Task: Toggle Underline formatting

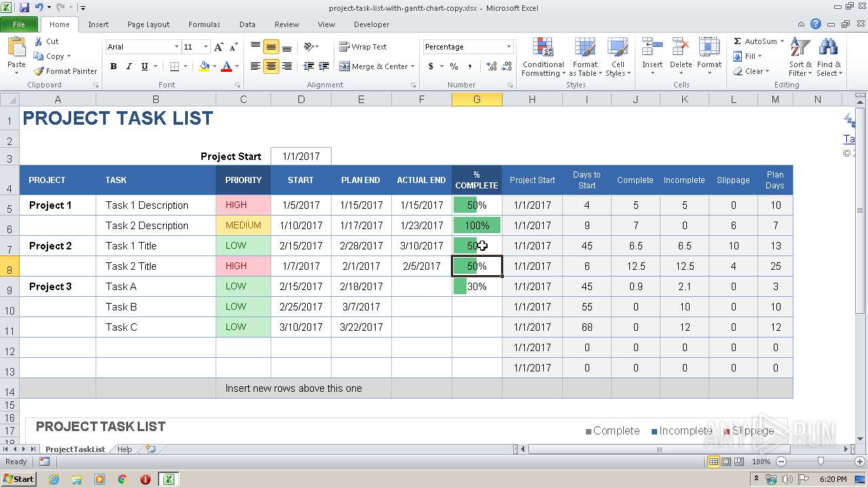Action: point(144,66)
